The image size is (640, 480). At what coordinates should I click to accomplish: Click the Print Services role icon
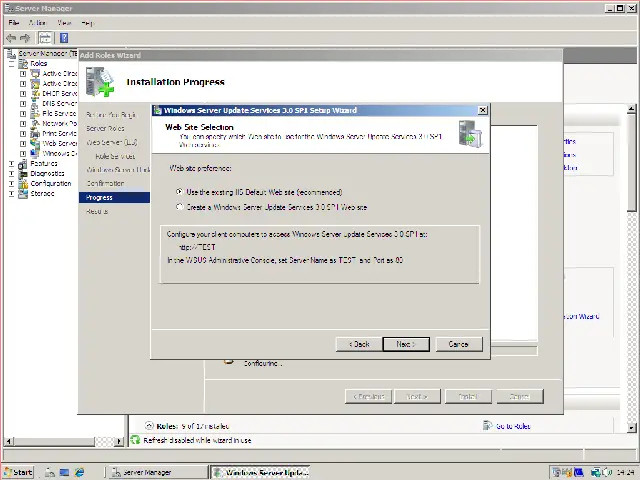click(36, 133)
